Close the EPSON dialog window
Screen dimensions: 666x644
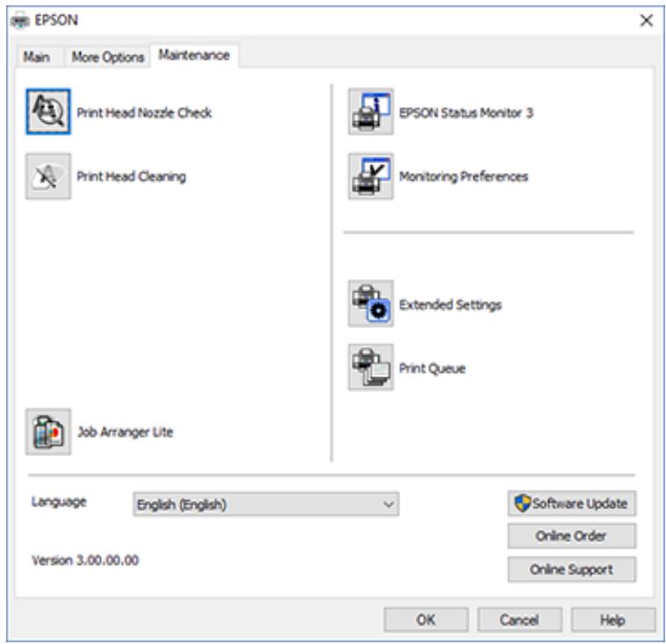(x=647, y=20)
